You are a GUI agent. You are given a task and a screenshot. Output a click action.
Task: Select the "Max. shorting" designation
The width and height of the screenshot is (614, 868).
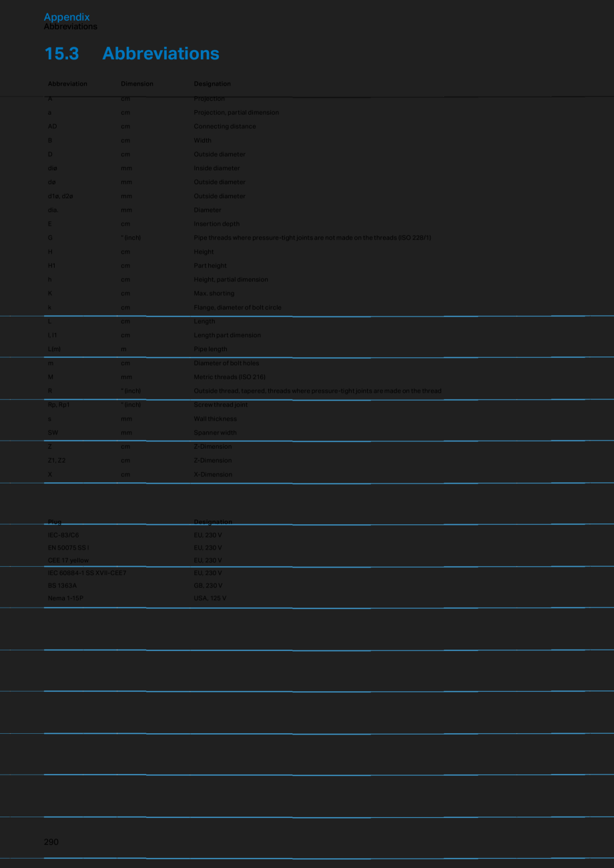[214, 293]
